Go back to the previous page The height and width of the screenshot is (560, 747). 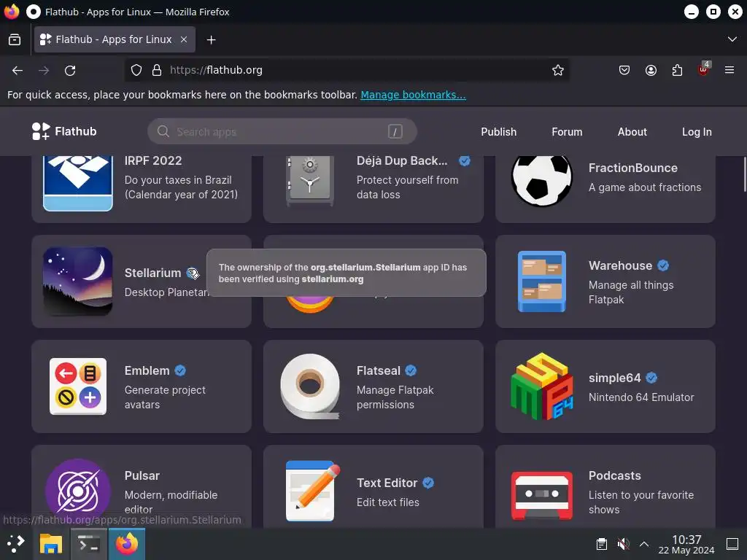18,71
